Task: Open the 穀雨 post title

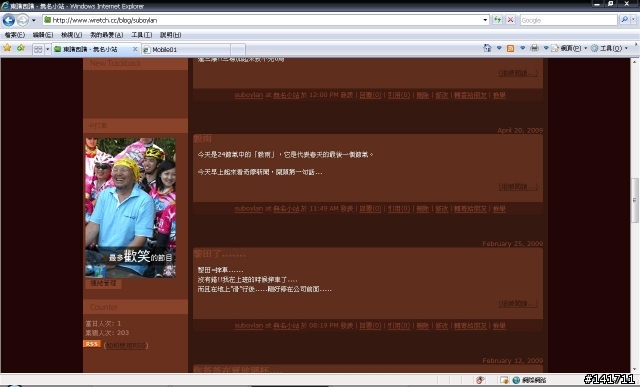Action: tap(202, 139)
